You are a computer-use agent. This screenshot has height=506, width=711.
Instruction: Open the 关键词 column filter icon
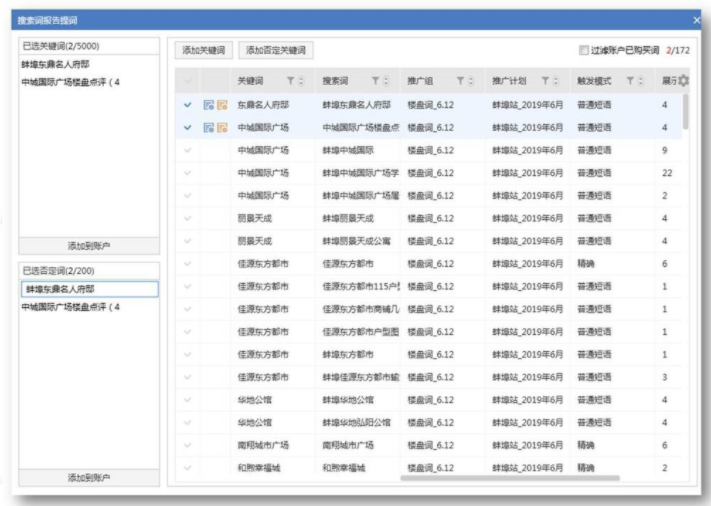tap(291, 81)
